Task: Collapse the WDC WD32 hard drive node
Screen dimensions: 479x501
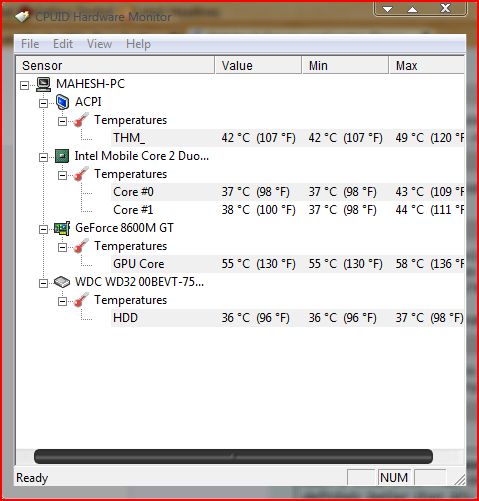Action: click(x=43, y=283)
